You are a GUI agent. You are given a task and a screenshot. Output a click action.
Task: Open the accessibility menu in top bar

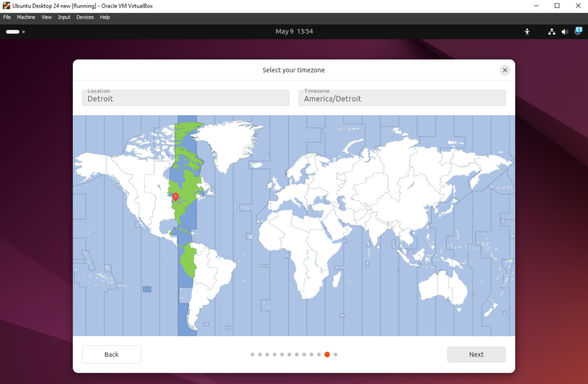point(527,32)
